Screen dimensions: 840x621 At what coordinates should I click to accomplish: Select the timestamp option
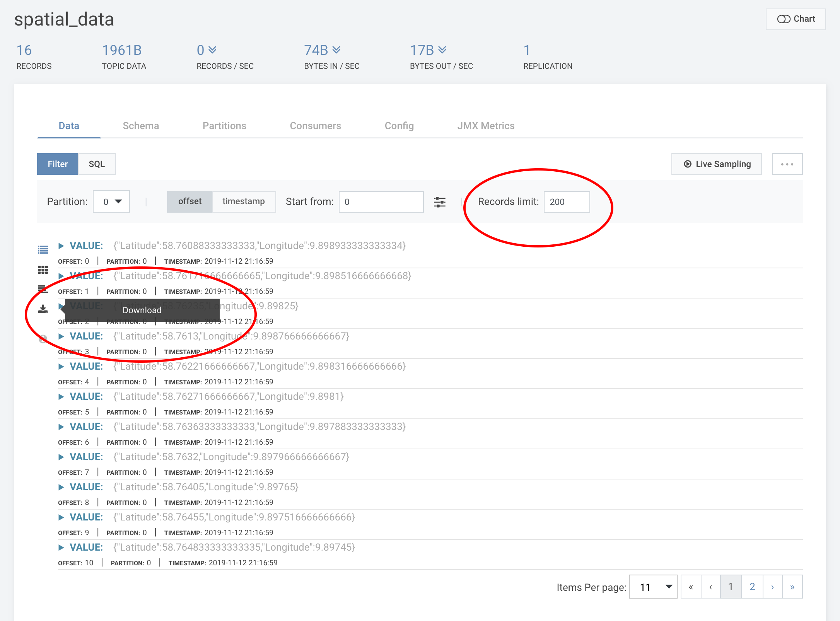(x=244, y=201)
